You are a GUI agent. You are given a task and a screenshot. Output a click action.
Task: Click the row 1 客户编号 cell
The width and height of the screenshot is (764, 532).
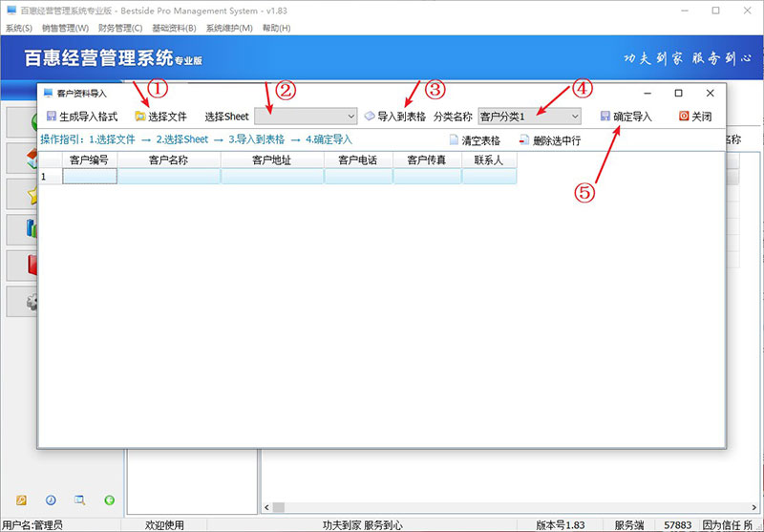tap(90, 176)
